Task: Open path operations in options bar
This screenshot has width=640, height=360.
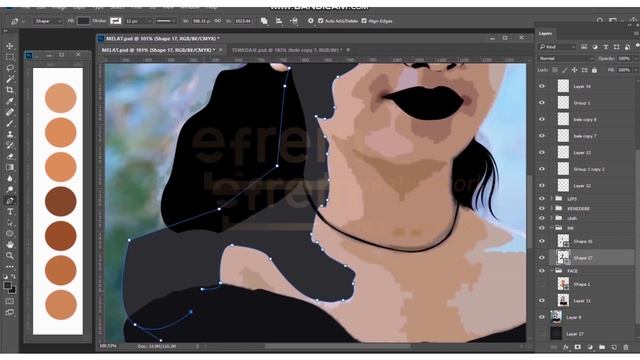Action: click(264, 21)
